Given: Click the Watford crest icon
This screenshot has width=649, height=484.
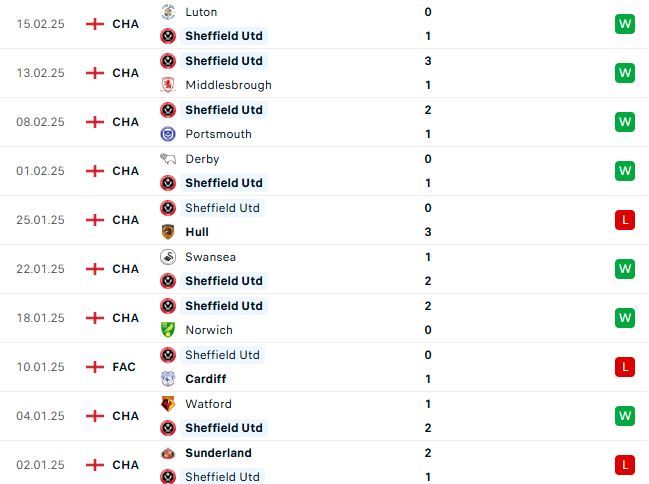Looking at the screenshot, I should point(168,404).
